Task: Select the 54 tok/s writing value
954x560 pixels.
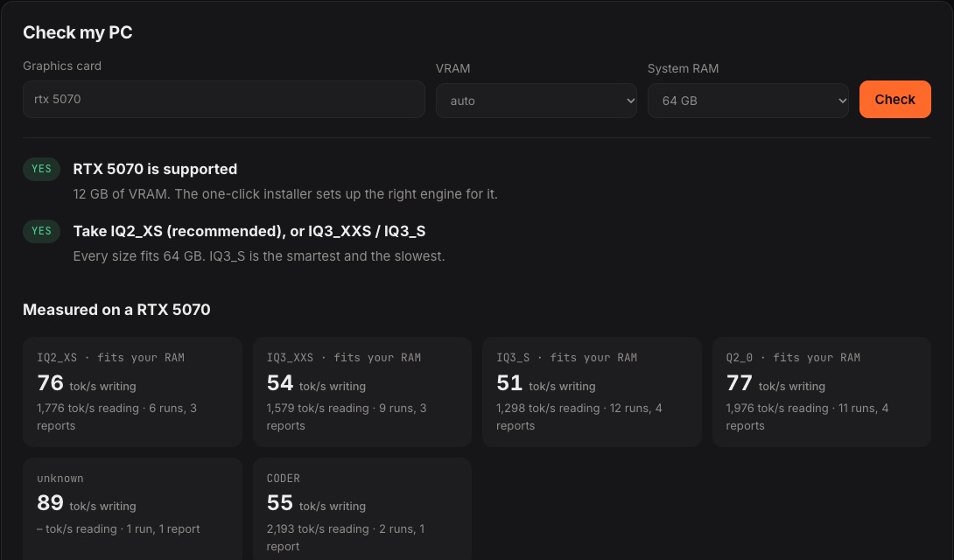Action: pos(316,383)
